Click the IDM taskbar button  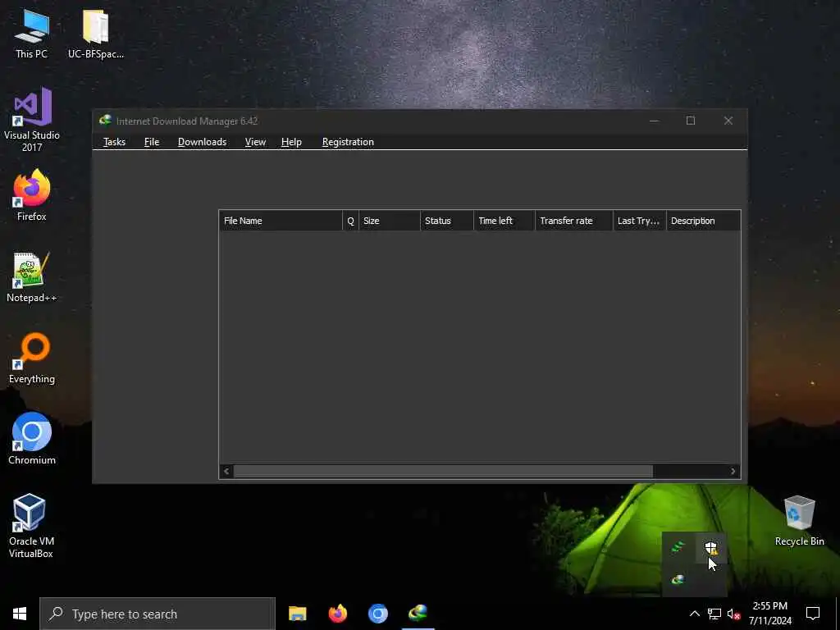(x=418, y=614)
